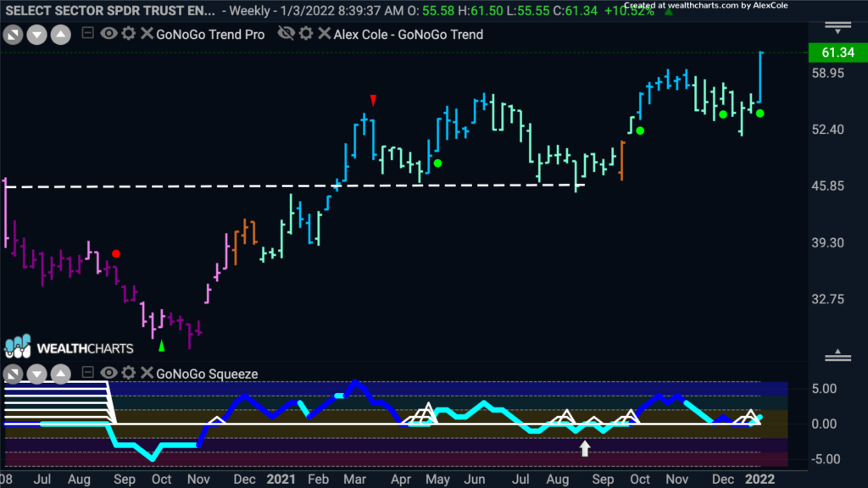
Task: Toggle visibility of the GoNoGo Squeeze indicator
Action: pyautogui.click(x=108, y=373)
